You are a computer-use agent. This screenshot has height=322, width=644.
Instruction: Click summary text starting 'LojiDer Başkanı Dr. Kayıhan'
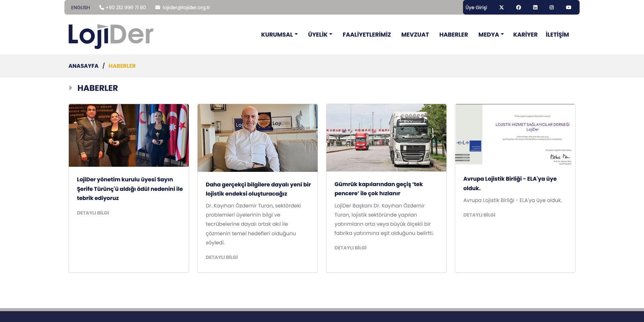pyautogui.click(x=384, y=219)
